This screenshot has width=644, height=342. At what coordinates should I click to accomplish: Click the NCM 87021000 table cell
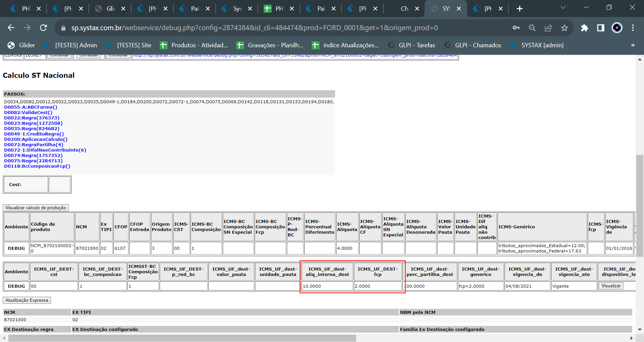[87, 248]
